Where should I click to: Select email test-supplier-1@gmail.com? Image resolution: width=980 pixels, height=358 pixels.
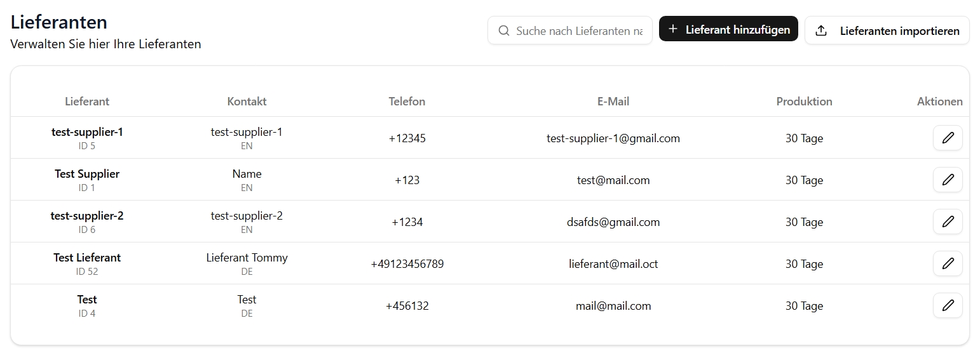[x=613, y=138]
